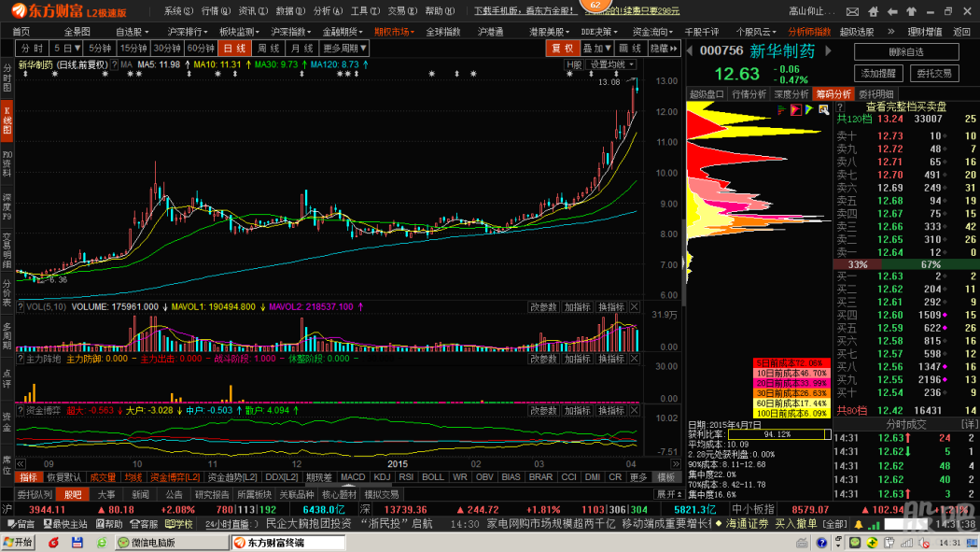Screen dimensions: 980x552
Task: Go to home page via house icon
Action: click(x=873, y=11)
